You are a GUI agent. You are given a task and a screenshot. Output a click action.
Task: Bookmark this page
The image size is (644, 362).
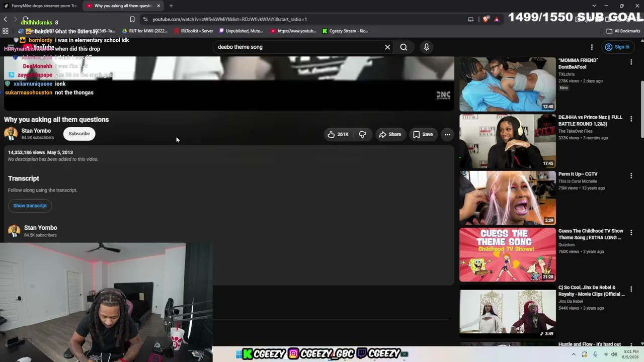tap(132, 19)
